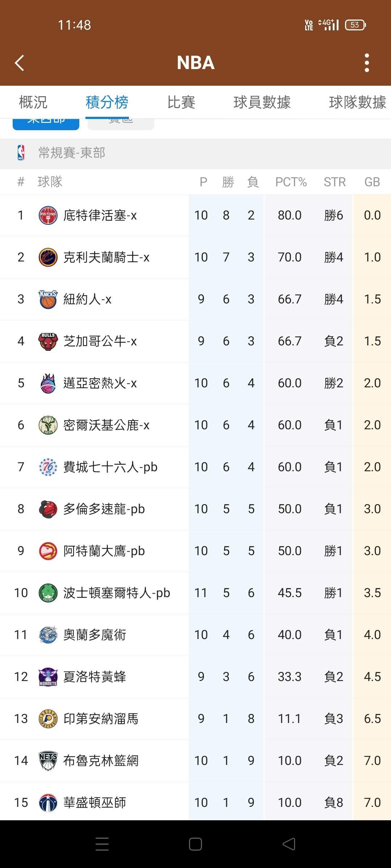Image resolution: width=391 pixels, height=868 pixels.
Task: Open the 球員數據 player stats tab
Action: pos(262,102)
